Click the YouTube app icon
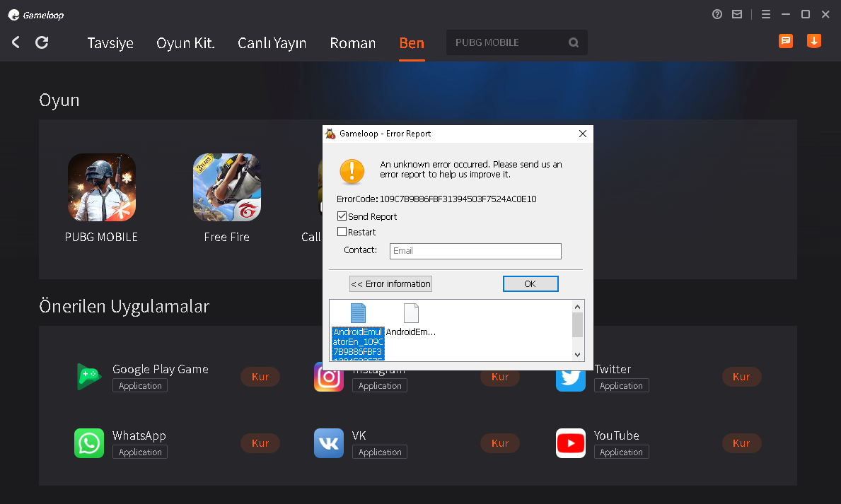 click(x=571, y=443)
